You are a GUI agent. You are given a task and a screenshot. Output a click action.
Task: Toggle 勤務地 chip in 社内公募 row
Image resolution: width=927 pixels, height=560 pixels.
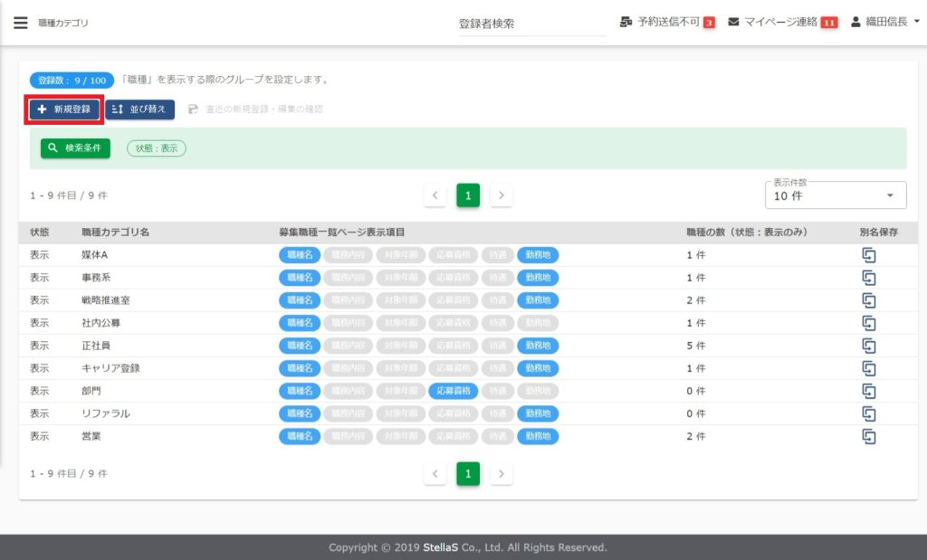[x=538, y=323]
